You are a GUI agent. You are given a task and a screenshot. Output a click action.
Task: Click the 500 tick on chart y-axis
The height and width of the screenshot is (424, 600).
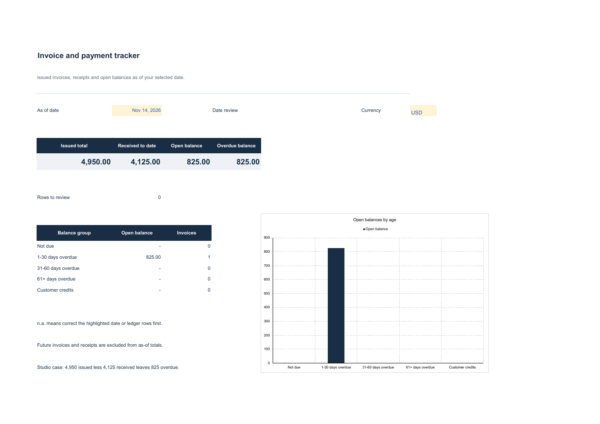(267, 294)
